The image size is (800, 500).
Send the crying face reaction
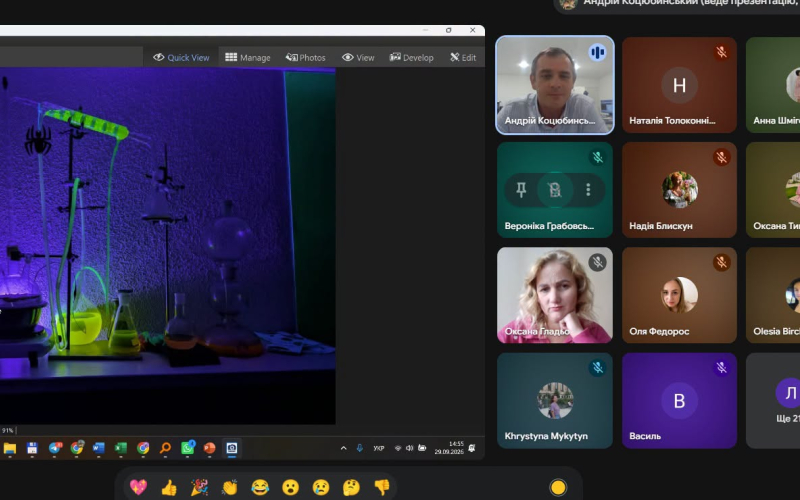321,487
